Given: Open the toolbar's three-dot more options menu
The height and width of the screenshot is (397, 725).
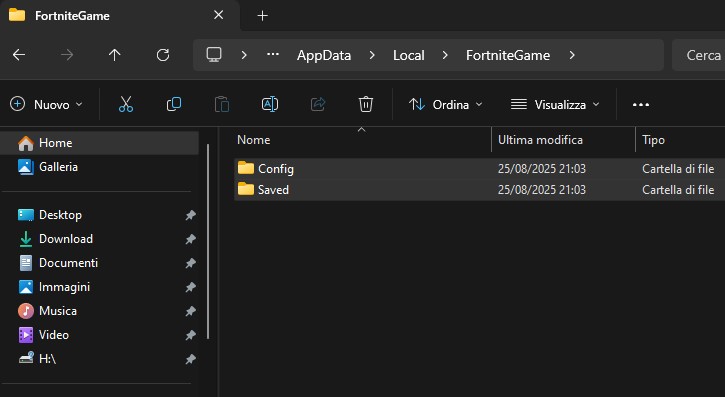Looking at the screenshot, I should [641, 105].
